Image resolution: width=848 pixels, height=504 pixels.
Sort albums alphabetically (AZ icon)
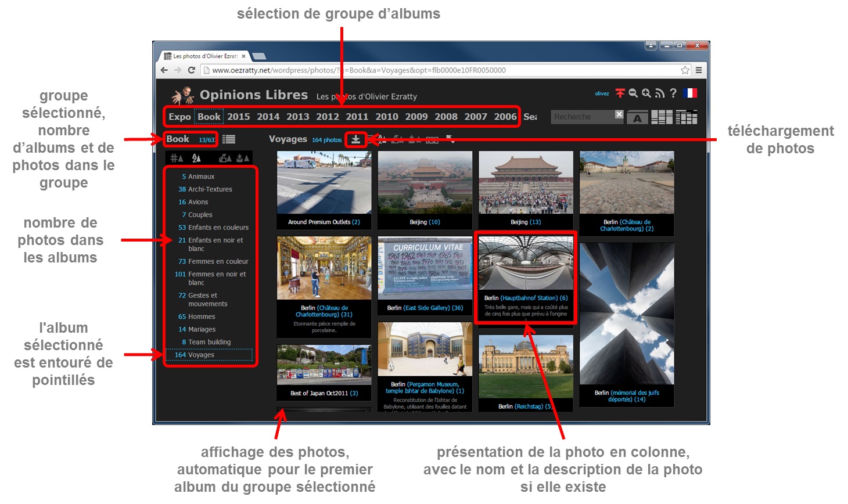point(196,158)
